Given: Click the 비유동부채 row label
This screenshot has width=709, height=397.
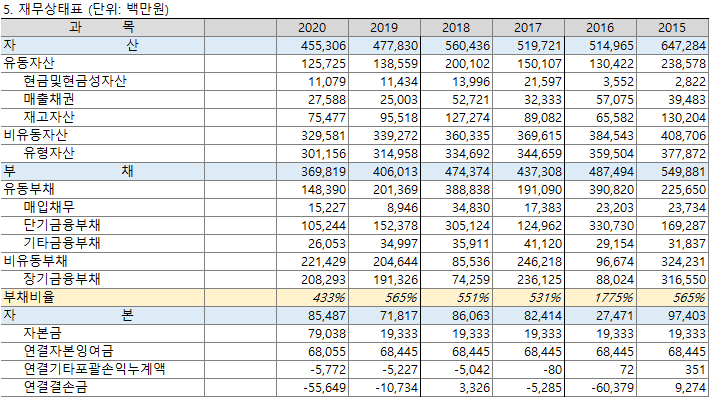Looking at the screenshot, I should [x=35, y=261].
